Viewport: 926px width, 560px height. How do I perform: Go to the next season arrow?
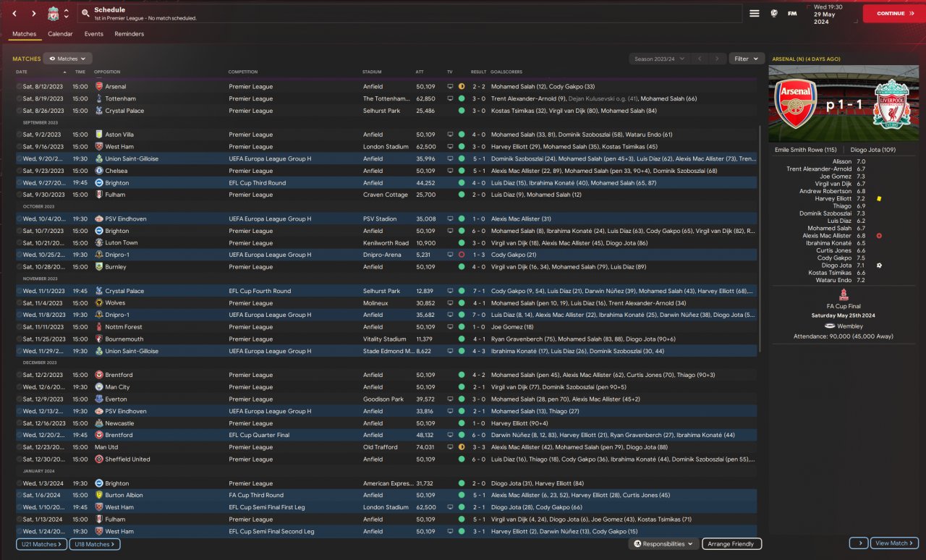coord(717,59)
